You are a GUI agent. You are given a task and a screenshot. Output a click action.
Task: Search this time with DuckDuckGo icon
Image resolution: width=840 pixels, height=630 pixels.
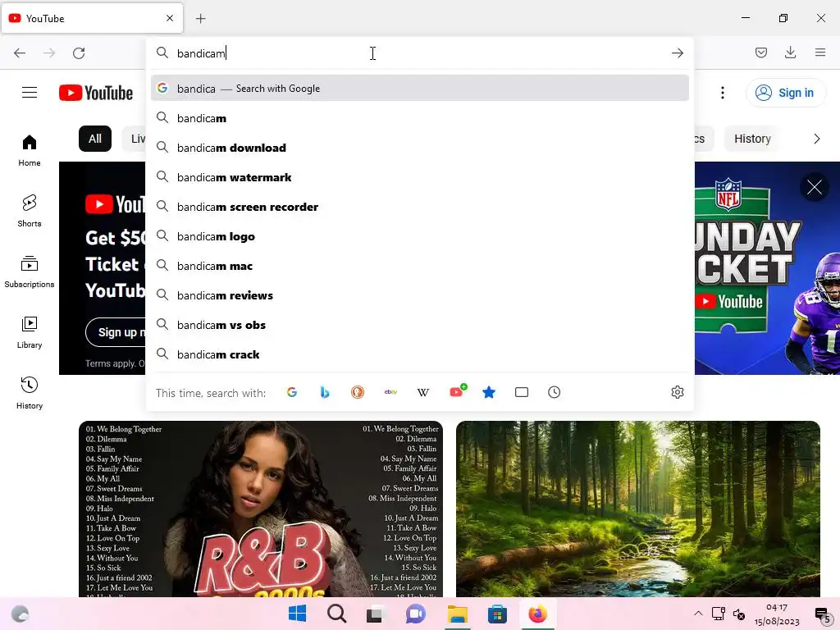tap(358, 392)
